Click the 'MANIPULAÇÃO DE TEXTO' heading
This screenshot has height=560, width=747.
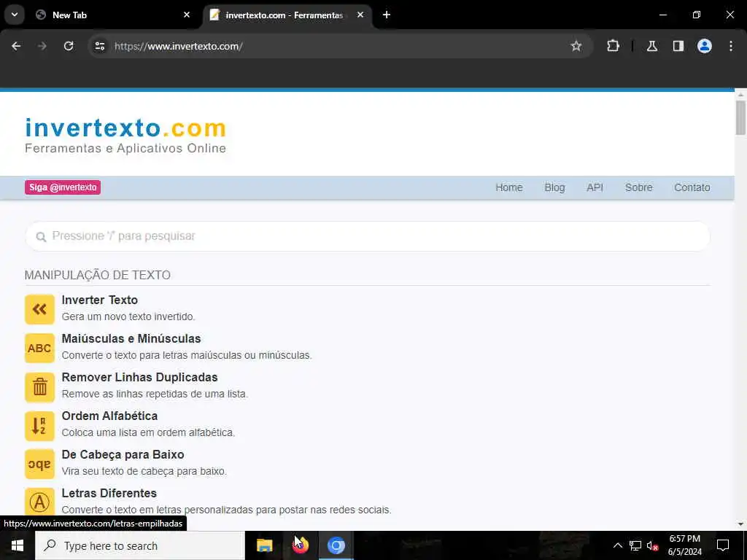(x=98, y=275)
